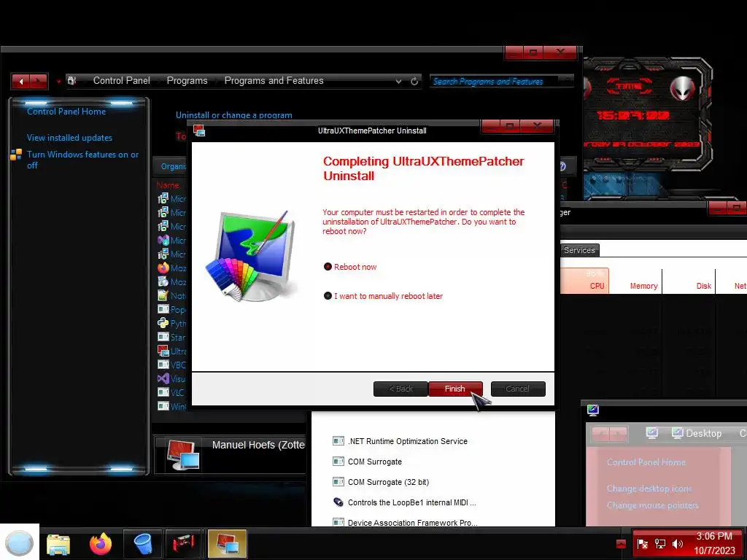This screenshot has height=560, width=747.
Task: Open Change mouse pointers link
Action: [x=653, y=505]
